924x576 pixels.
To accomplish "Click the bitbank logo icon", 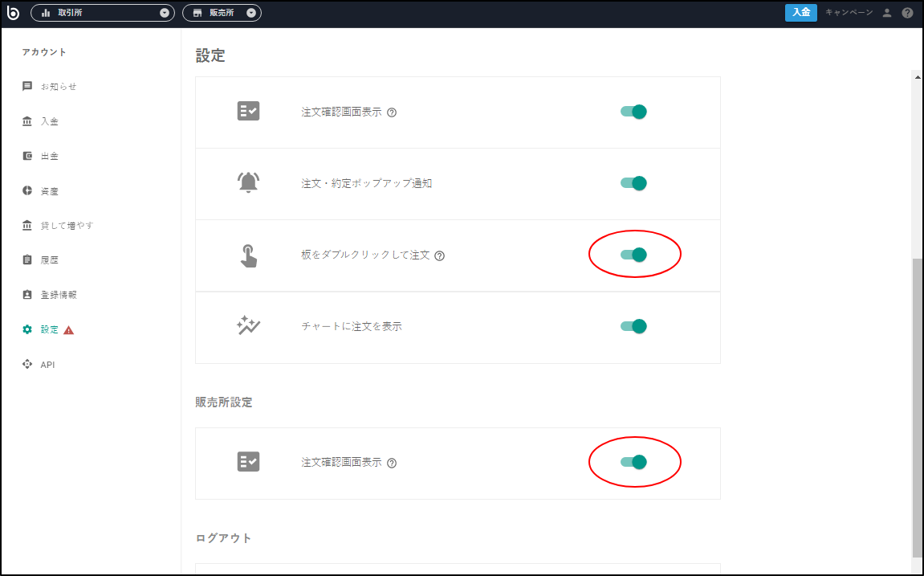I will [13, 12].
